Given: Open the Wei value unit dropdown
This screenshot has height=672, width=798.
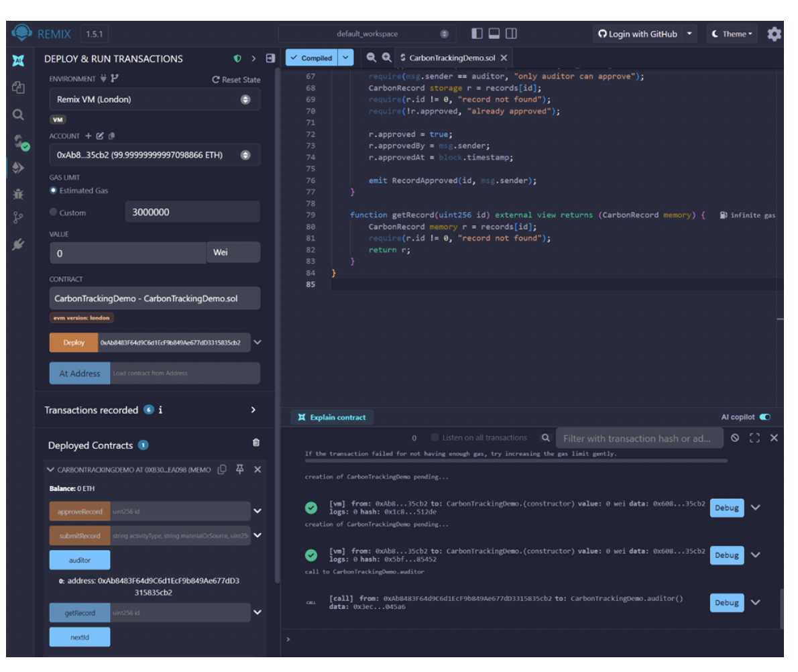Looking at the screenshot, I should (233, 253).
